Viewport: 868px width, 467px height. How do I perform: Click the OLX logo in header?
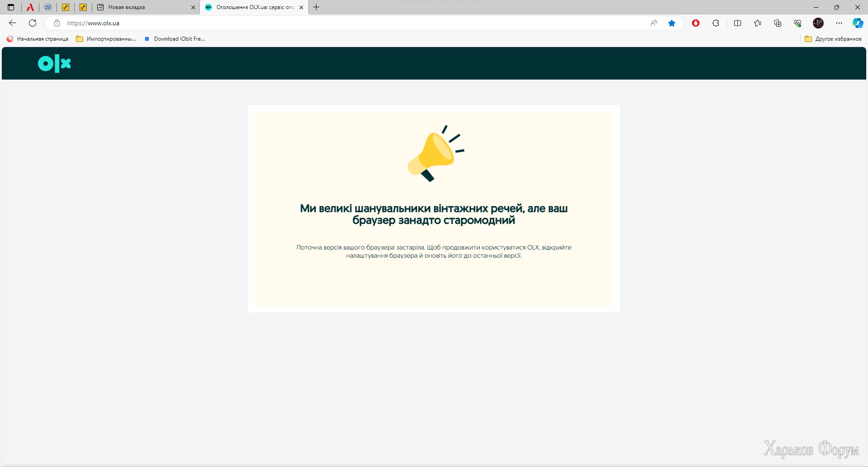click(54, 64)
